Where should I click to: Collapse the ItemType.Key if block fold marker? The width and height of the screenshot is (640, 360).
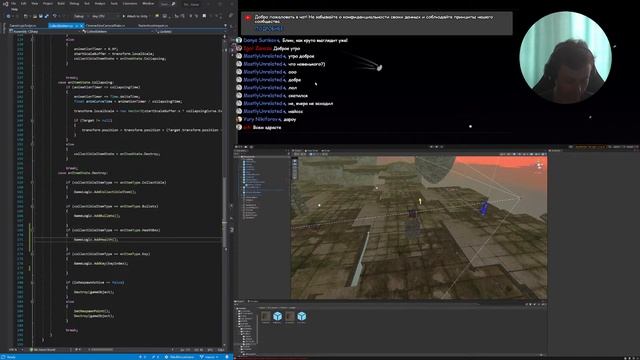click(x=32, y=254)
